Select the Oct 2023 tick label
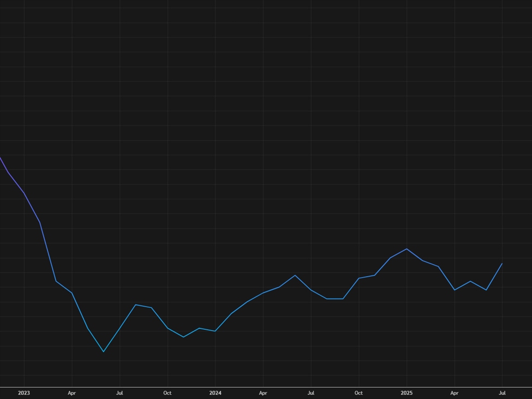Viewport: 532px width, 399px height. pos(167,392)
